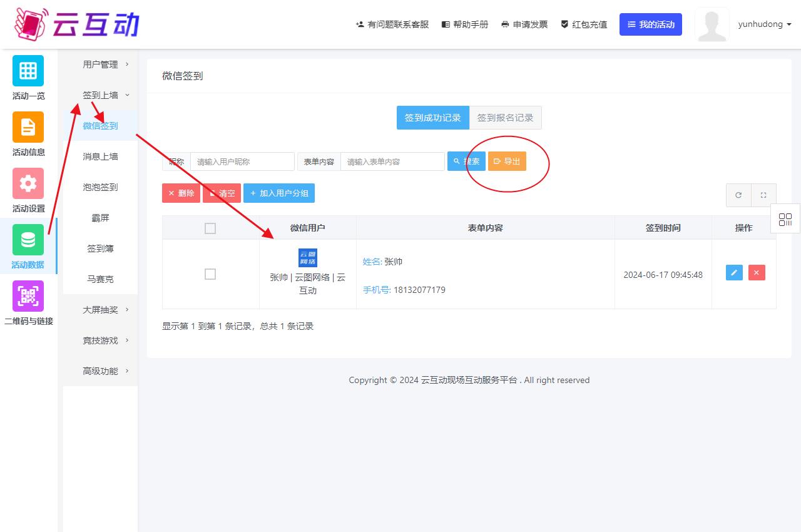Toggle fullscreen view of table
The height and width of the screenshot is (532, 801).
coord(763,195)
